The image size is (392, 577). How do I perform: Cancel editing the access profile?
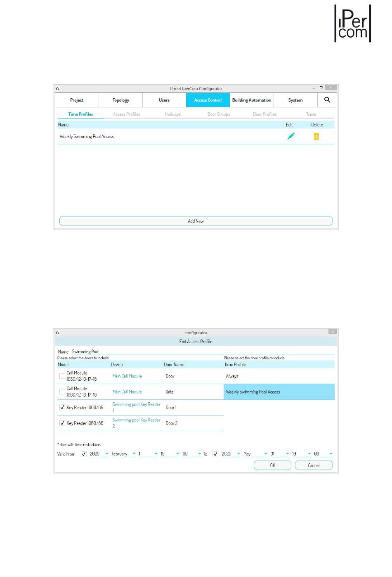314,465
